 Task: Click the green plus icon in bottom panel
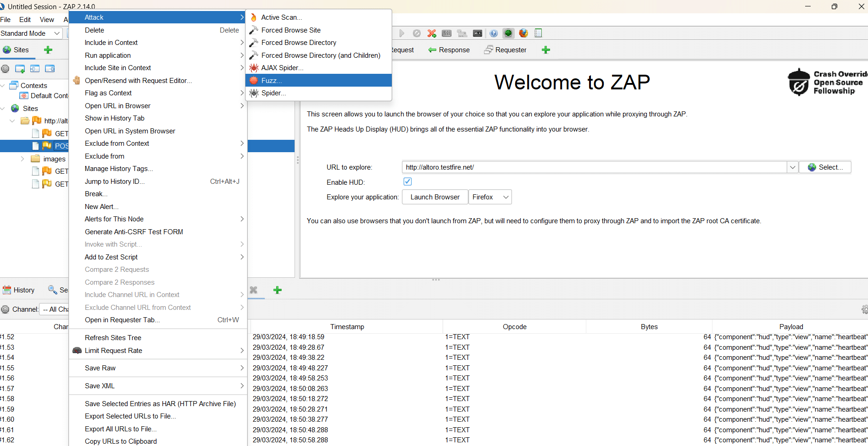click(278, 290)
